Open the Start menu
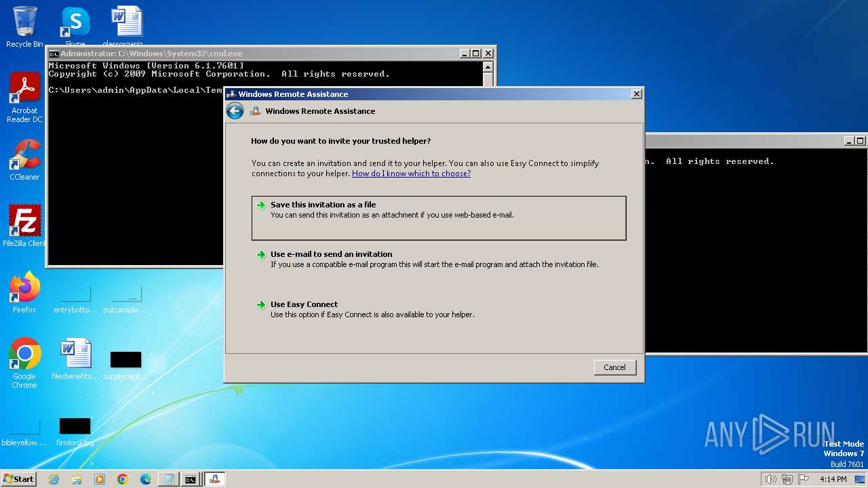The image size is (868, 488). tap(18, 479)
